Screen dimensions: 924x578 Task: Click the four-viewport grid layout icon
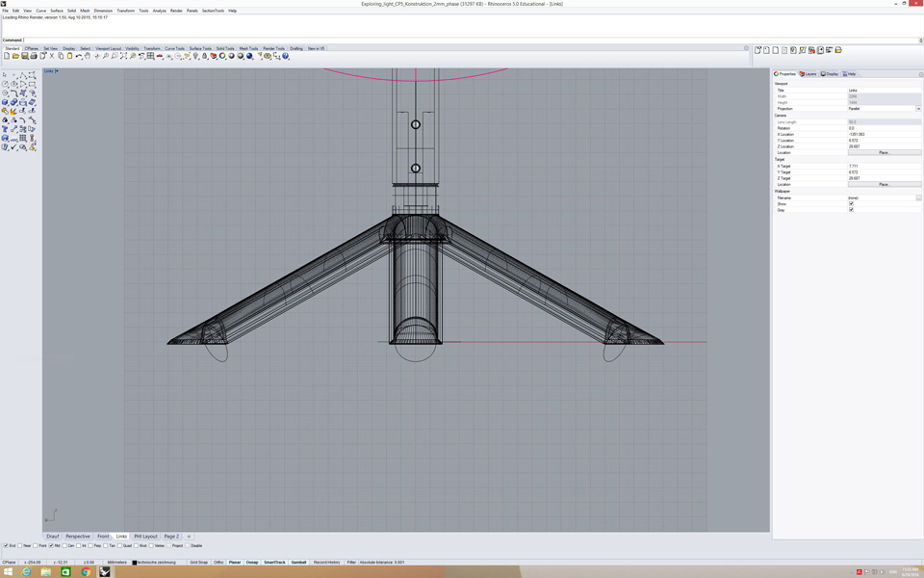point(150,56)
